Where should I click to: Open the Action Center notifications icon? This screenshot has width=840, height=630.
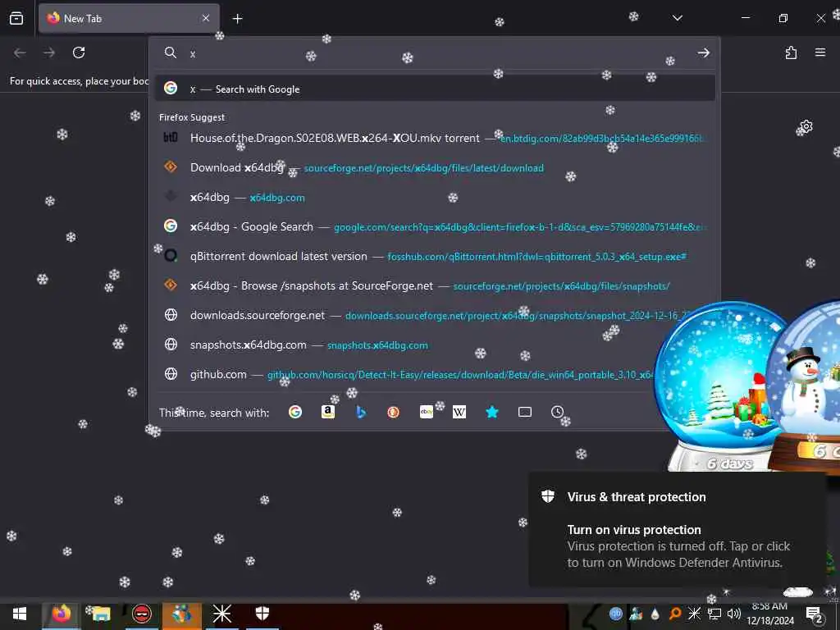pyautogui.click(x=814, y=614)
